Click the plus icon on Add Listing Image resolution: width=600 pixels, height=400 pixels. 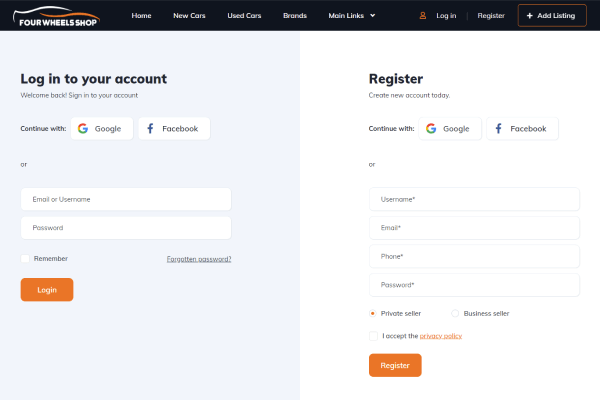tap(530, 16)
